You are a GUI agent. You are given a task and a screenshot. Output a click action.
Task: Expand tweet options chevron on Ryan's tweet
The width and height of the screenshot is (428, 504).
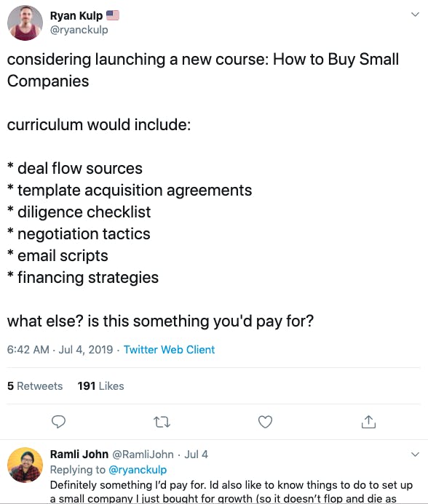pos(416,14)
